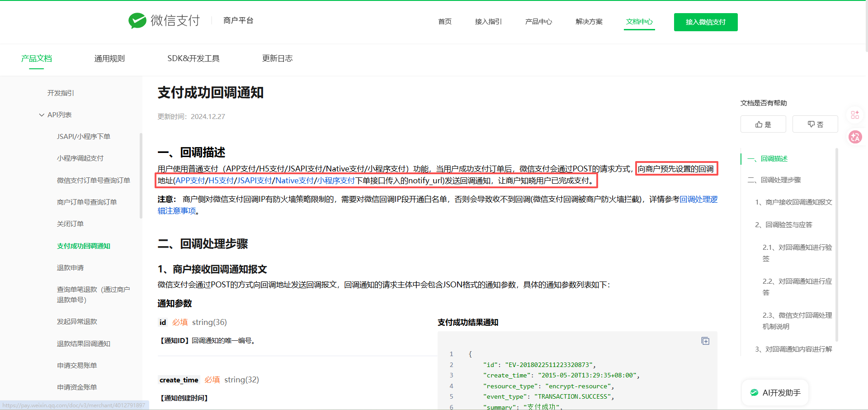Open 首页 in the top navigation

(x=445, y=21)
